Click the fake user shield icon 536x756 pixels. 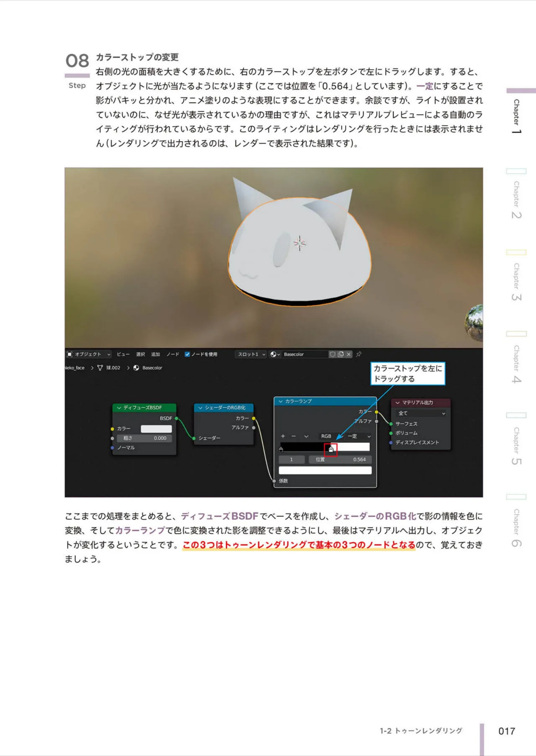(332, 354)
